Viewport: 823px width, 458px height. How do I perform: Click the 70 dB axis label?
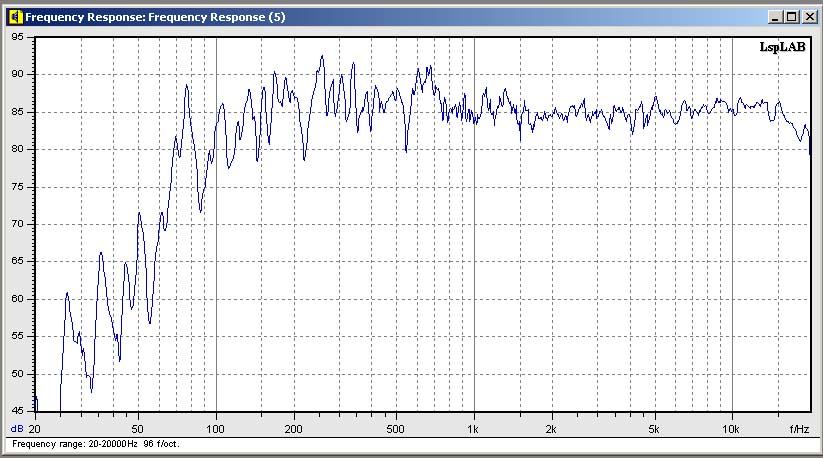(17, 224)
